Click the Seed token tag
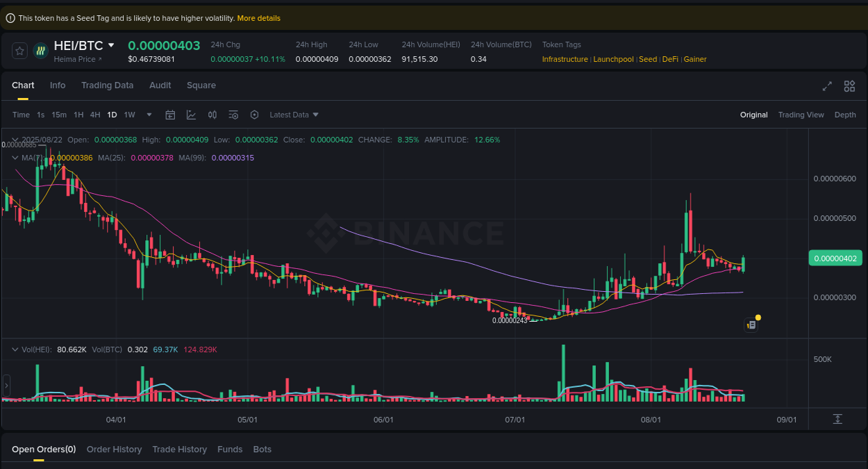This screenshot has width=868, height=469. click(648, 59)
